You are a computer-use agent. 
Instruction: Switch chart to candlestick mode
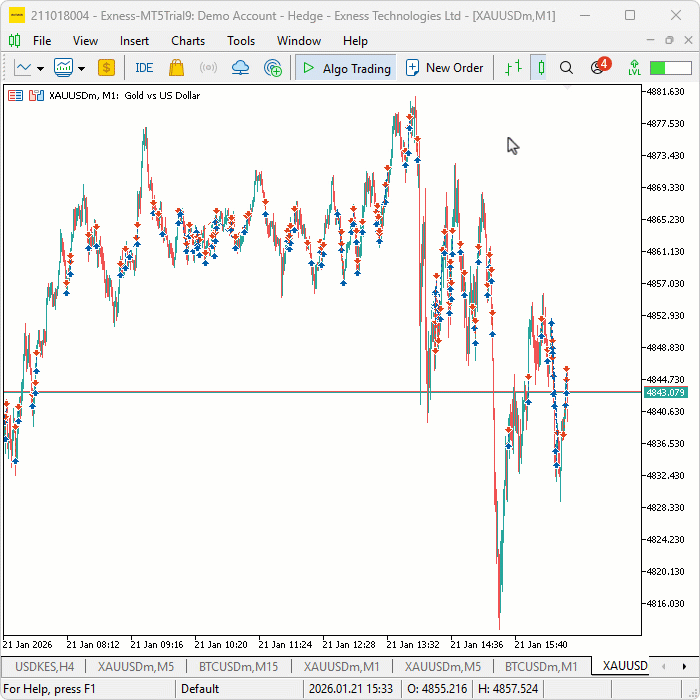(541, 68)
